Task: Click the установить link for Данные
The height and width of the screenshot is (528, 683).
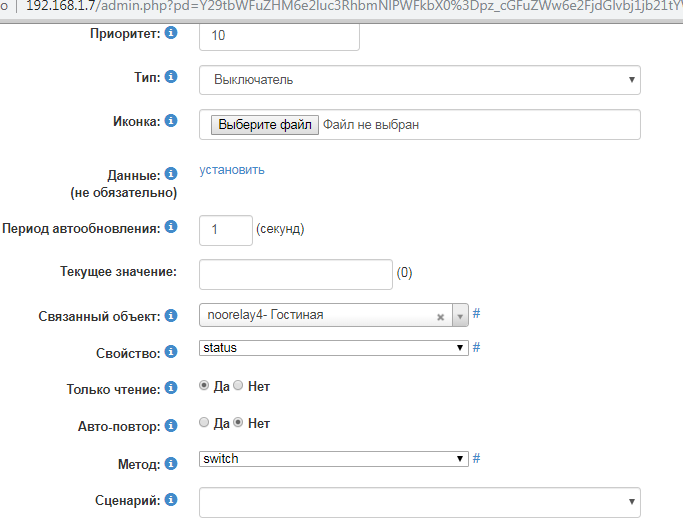Action: pos(232,170)
